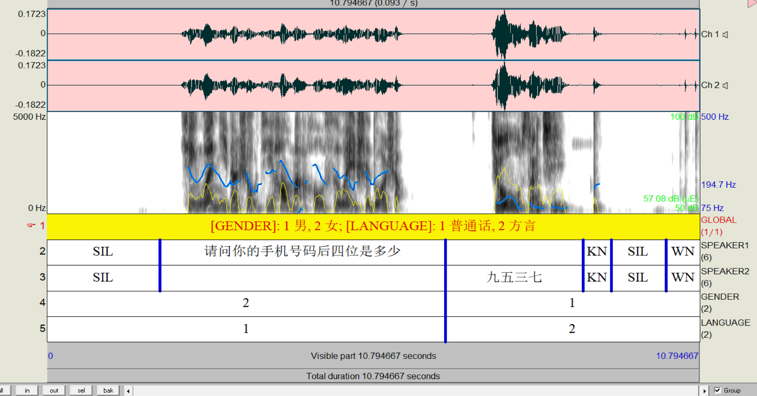
Task: Click tier number 4 on left margin
Action: coord(42,303)
